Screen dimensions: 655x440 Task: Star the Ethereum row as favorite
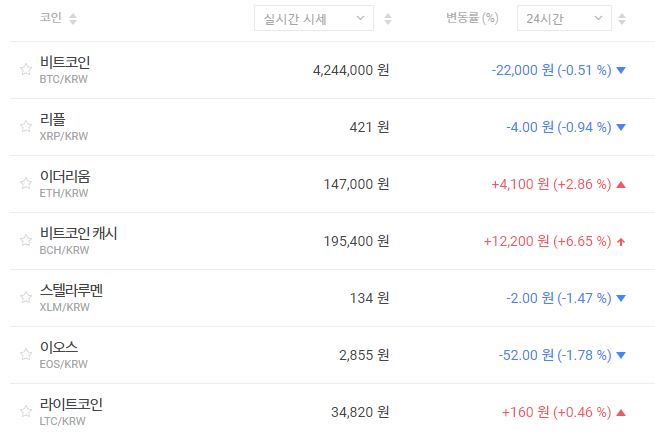pyautogui.click(x=26, y=184)
